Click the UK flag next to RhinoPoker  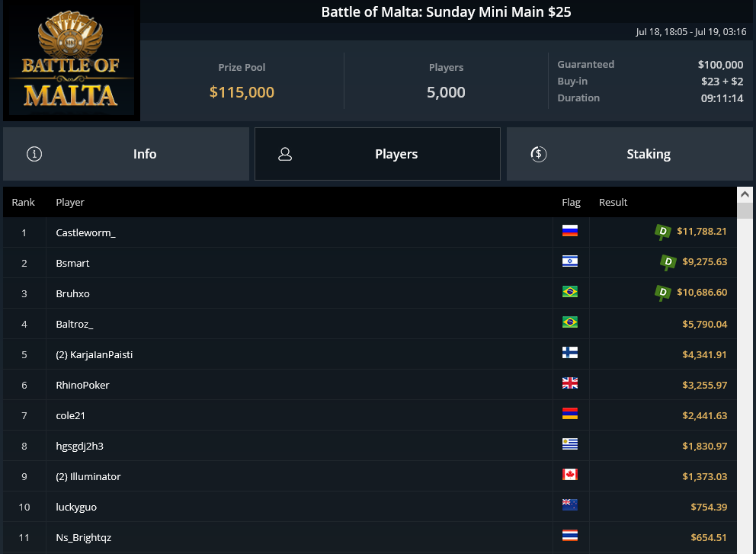coord(570,383)
